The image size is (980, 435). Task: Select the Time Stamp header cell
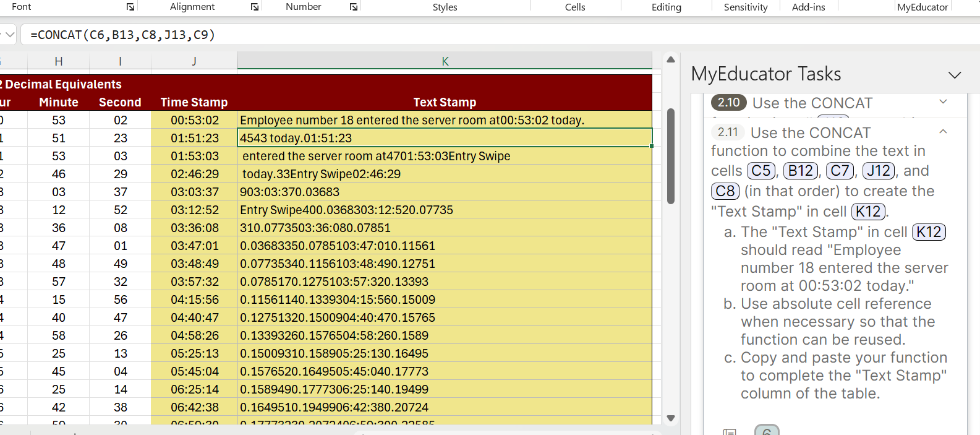[x=194, y=102]
